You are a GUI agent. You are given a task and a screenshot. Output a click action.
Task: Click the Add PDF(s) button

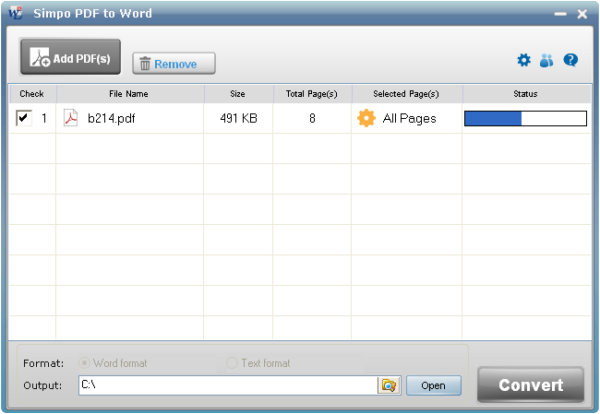point(70,57)
